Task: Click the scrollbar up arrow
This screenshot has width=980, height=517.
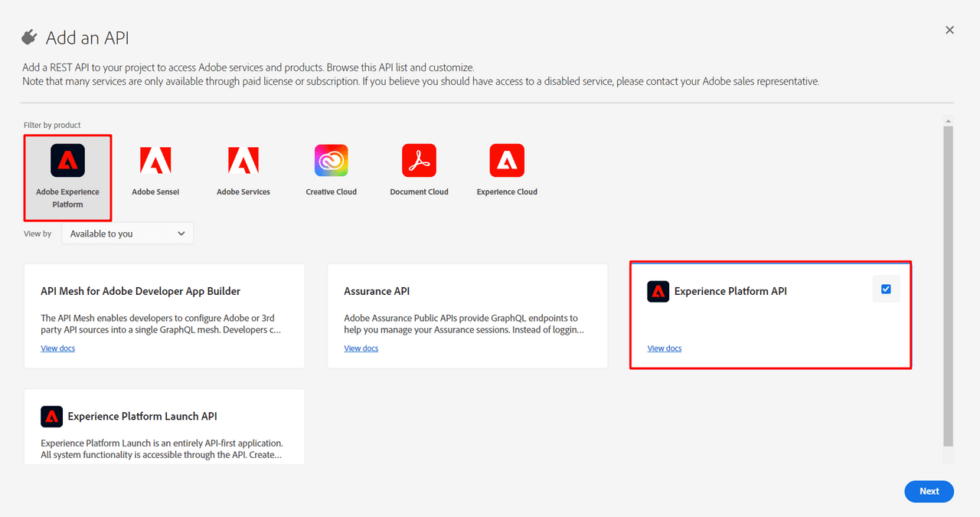Action: (x=949, y=121)
